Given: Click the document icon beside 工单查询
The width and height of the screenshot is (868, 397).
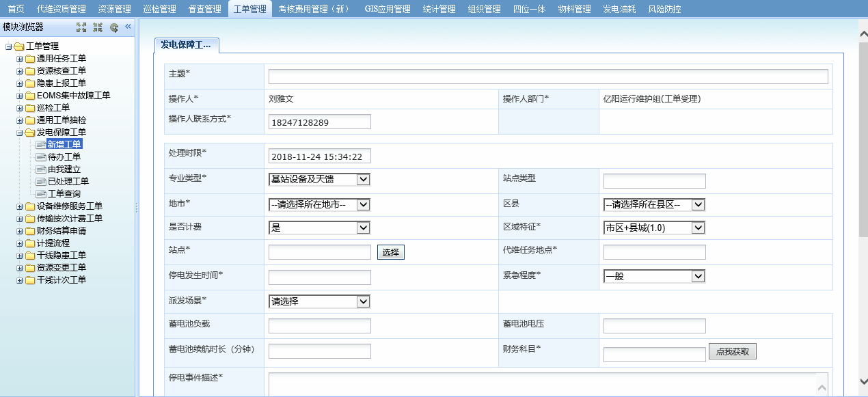Looking at the screenshot, I should click(x=41, y=194).
